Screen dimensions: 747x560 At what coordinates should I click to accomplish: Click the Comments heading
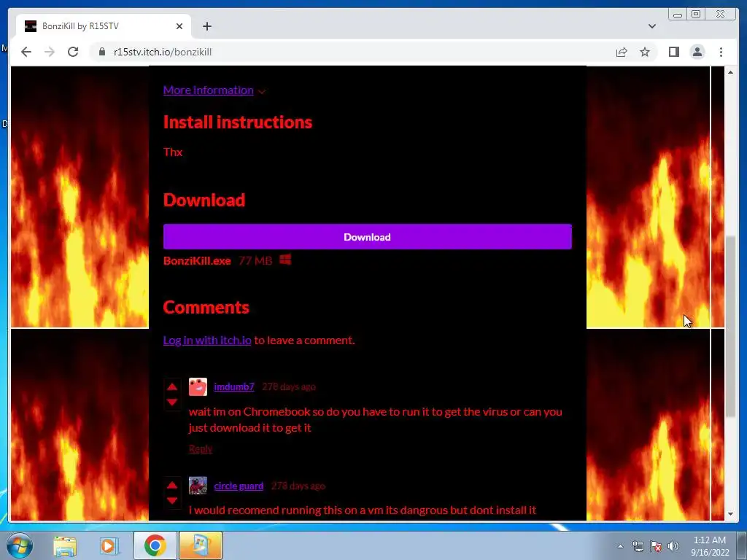point(206,307)
